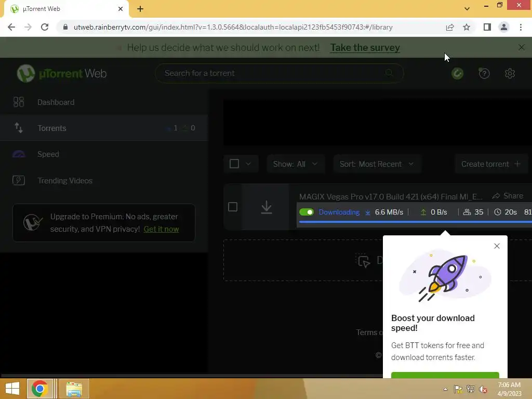Reload the page
The image size is (532, 399).
pyautogui.click(x=45, y=27)
